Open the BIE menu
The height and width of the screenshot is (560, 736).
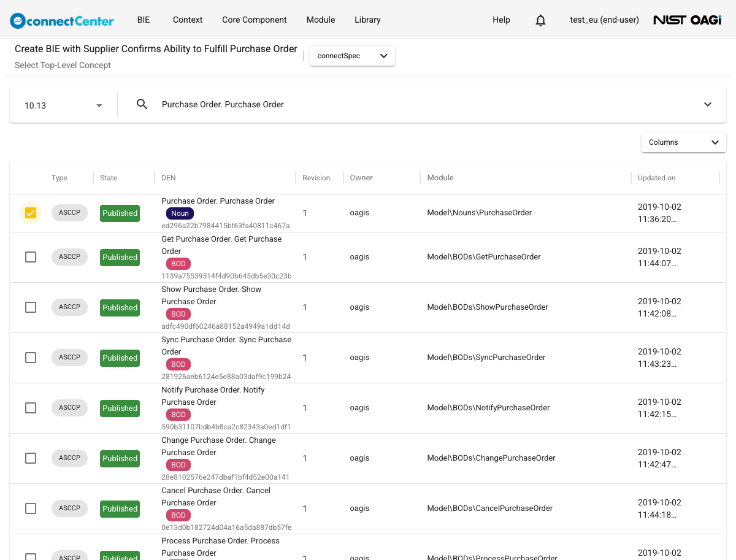[x=144, y=20]
